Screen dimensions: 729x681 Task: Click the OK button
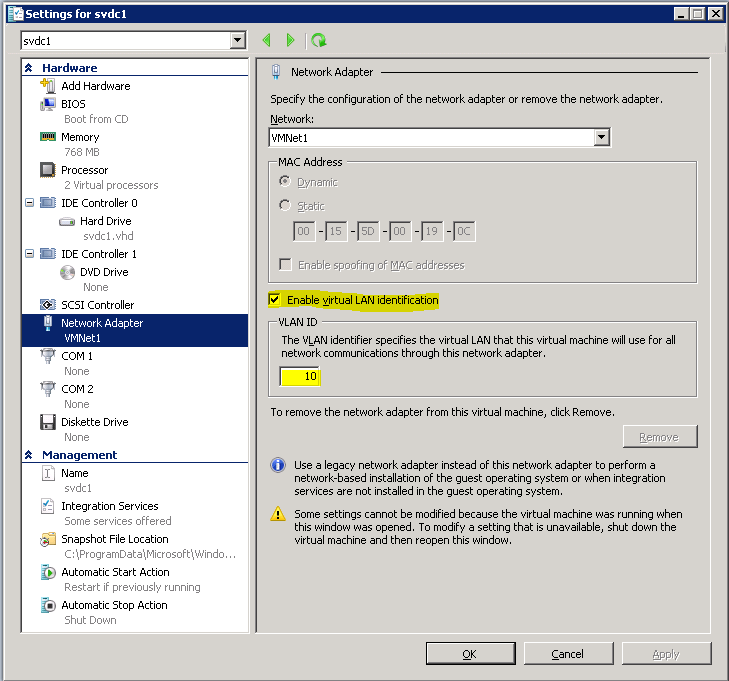pos(471,654)
